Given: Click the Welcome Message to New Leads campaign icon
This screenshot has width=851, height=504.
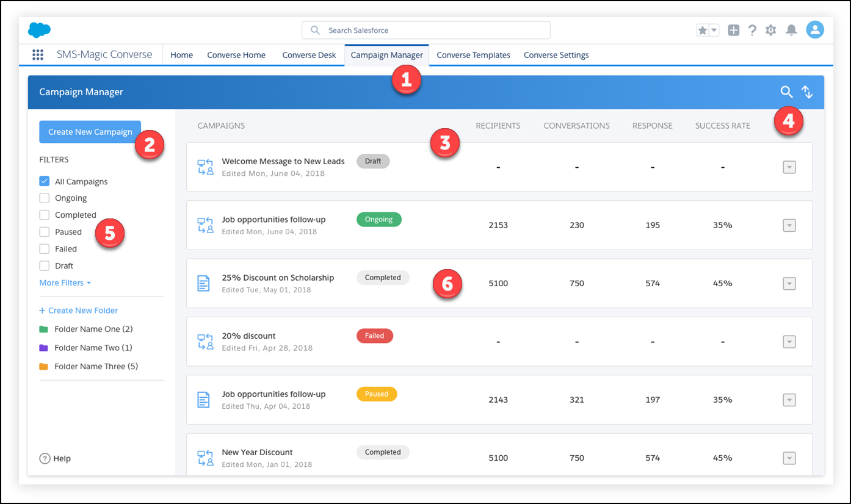Looking at the screenshot, I should (205, 167).
